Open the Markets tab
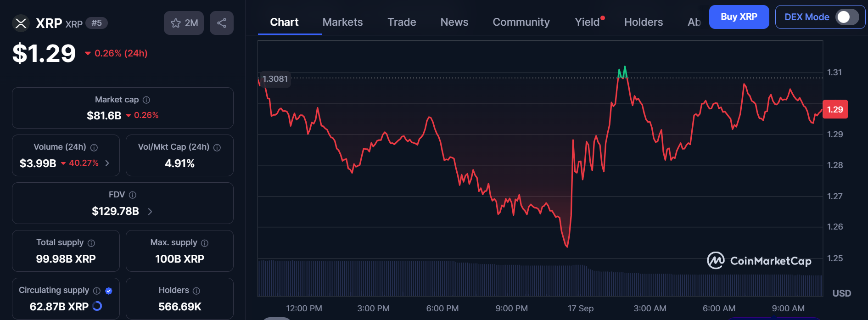Viewport: 868px width, 320px height. pos(342,22)
